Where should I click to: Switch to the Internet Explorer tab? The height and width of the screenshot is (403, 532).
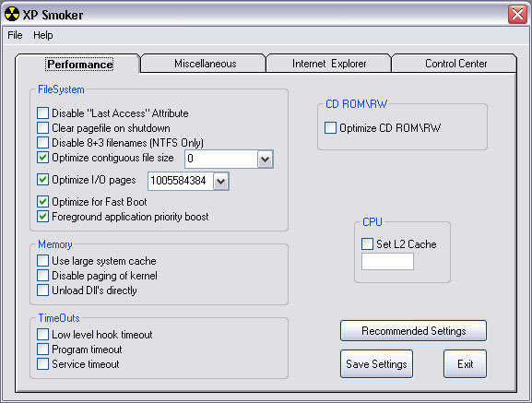coord(329,64)
